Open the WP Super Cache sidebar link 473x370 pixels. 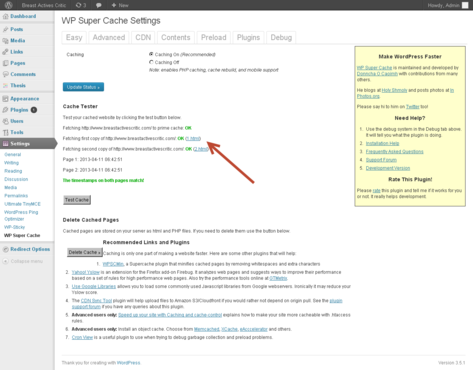point(374,68)
